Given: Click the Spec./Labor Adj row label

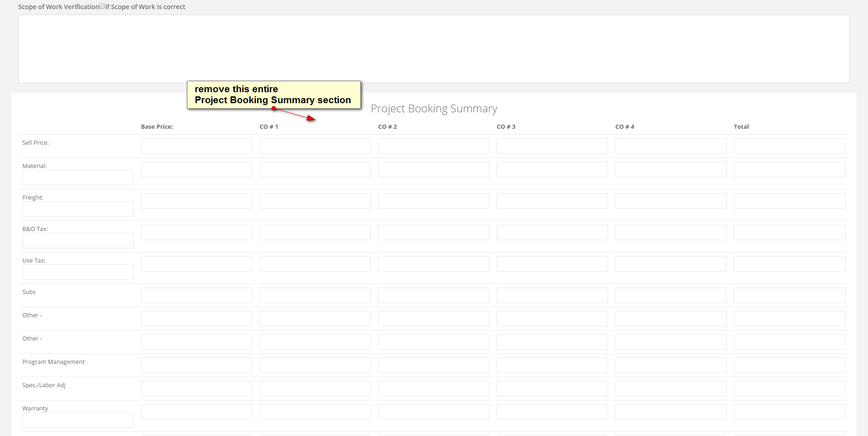Looking at the screenshot, I should [44, 385].
